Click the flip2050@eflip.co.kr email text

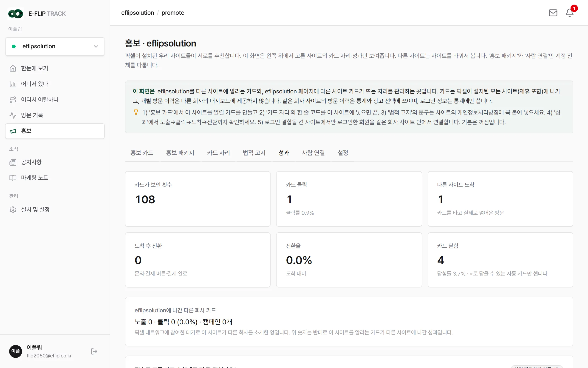(49, 356)
